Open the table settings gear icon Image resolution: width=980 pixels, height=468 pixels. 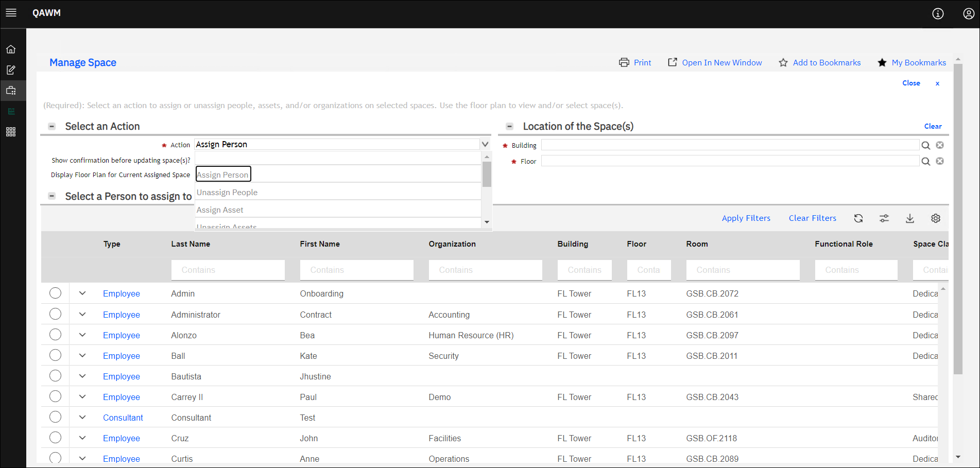[x=936, y=218]
